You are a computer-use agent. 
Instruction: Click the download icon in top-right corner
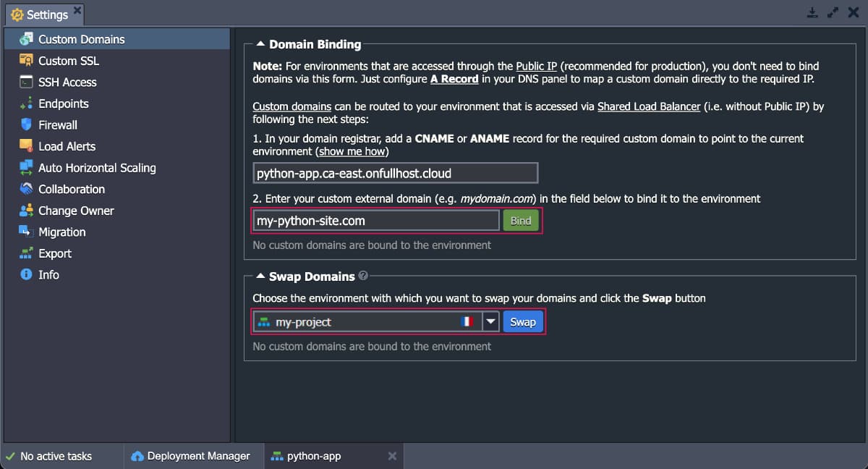pyautogui.click(x=812, y=12)
